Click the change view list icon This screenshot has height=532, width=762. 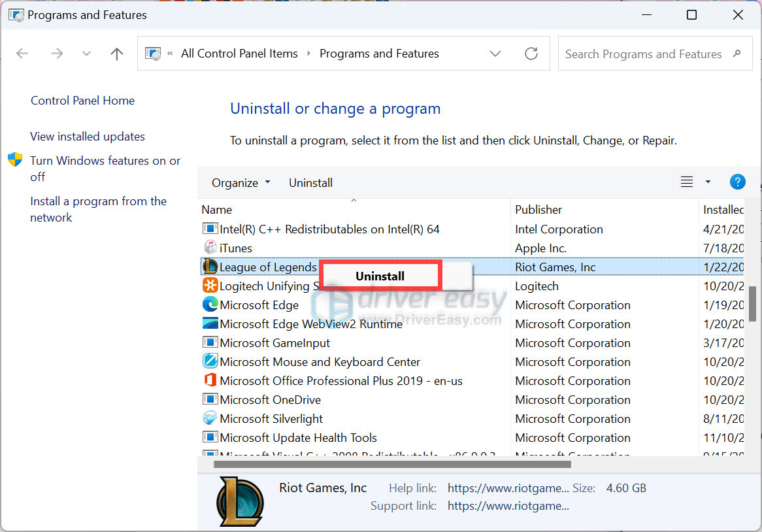(686, 182)
